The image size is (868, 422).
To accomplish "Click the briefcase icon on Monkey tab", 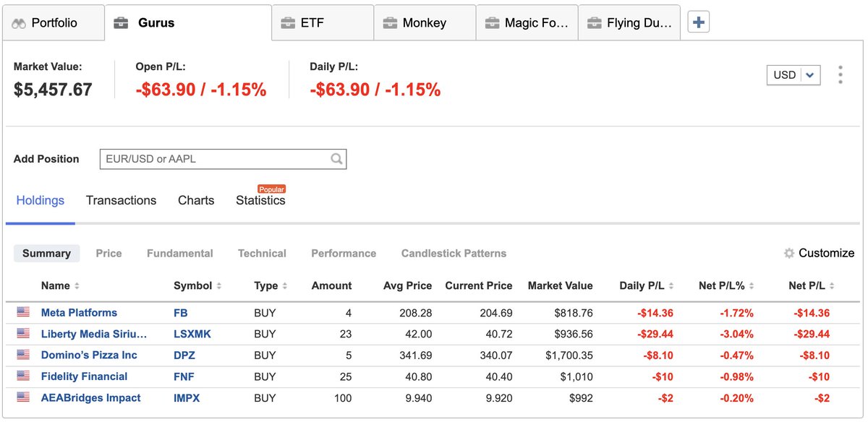I will tap(390, 23).
